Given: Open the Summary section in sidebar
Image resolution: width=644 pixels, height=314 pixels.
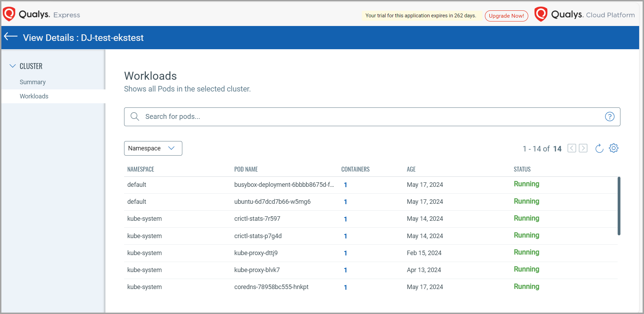Looking at the screenshot, I should (x=33, y=82).
